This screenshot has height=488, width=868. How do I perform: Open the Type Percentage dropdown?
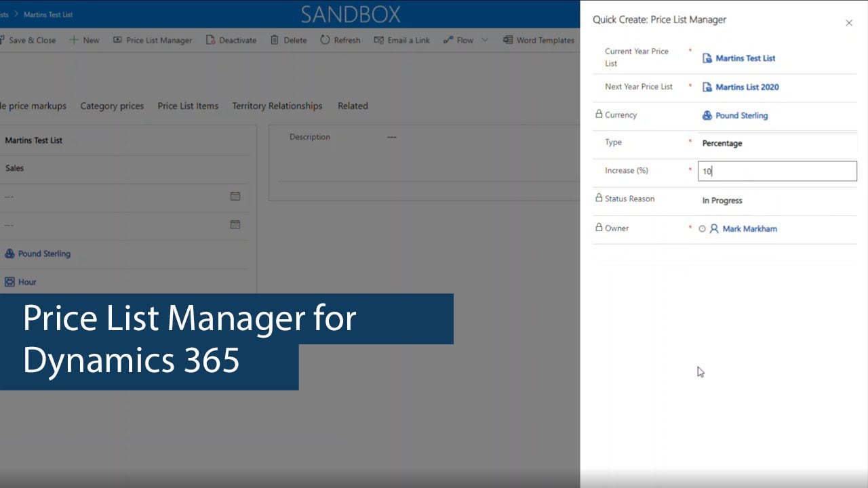(777, 143)
